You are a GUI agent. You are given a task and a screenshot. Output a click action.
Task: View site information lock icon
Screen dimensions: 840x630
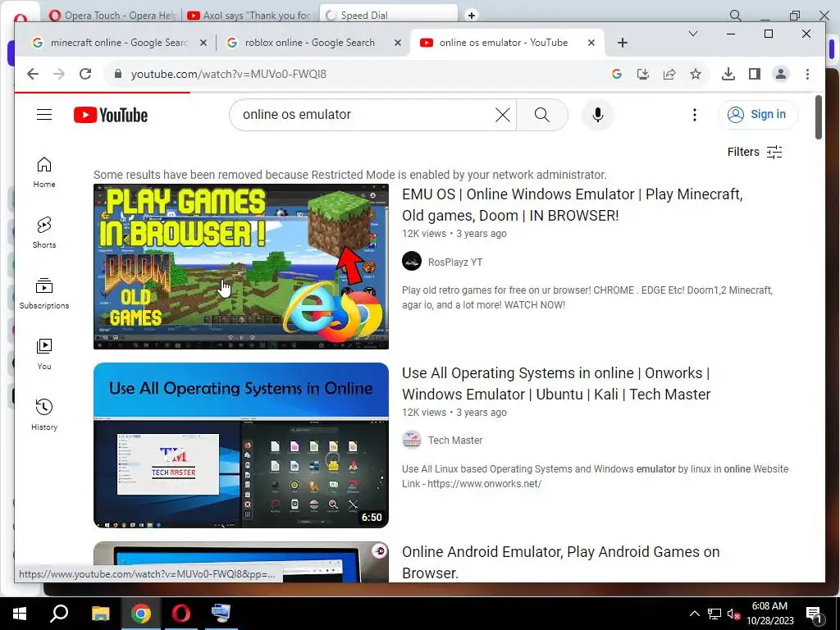tap(118, 74)
